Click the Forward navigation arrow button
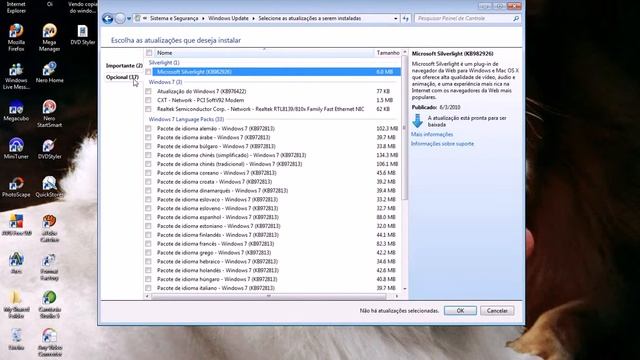The height and width of the screenshot is (360, 640). (120, 18)
